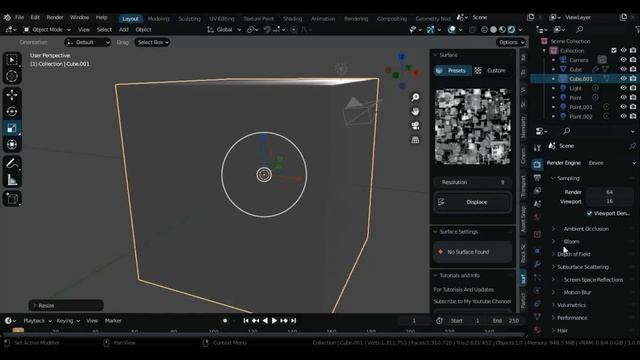Expand the Depth of Field panel
The height and width of the screenshot is (360, 640).
click(x=573, y=254)
